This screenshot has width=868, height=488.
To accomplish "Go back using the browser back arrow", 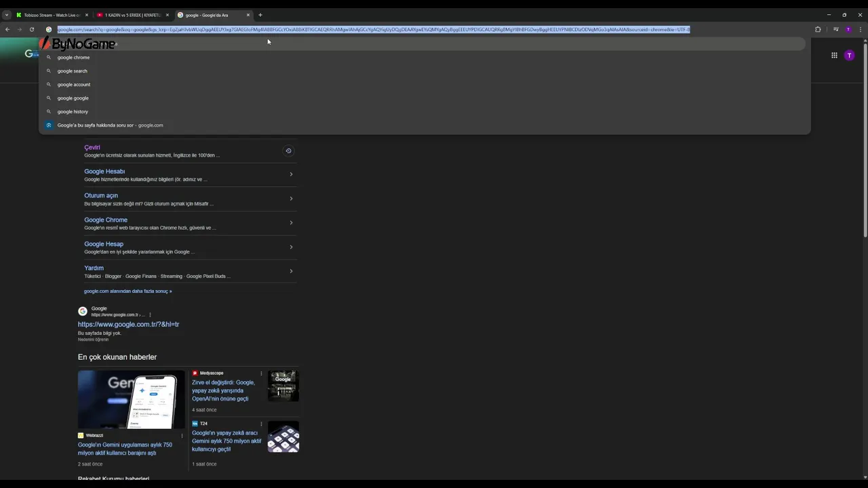I will (x=7, y=29).
